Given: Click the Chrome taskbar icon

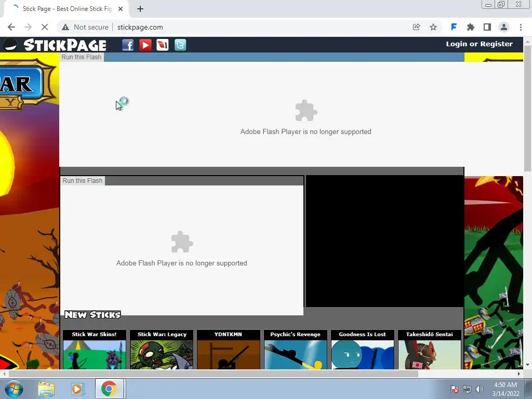Looking at the screenshot, I should pyautogui.click(x=109, y=389).
